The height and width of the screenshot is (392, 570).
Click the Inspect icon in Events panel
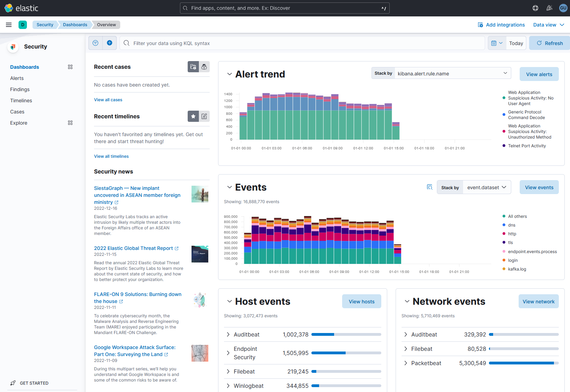[x=430, y=187]
